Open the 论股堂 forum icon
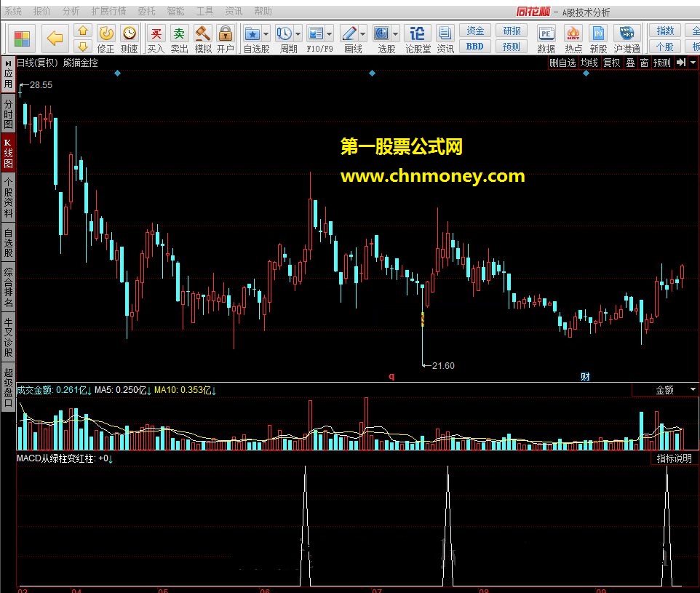 (x=418, y=39)
